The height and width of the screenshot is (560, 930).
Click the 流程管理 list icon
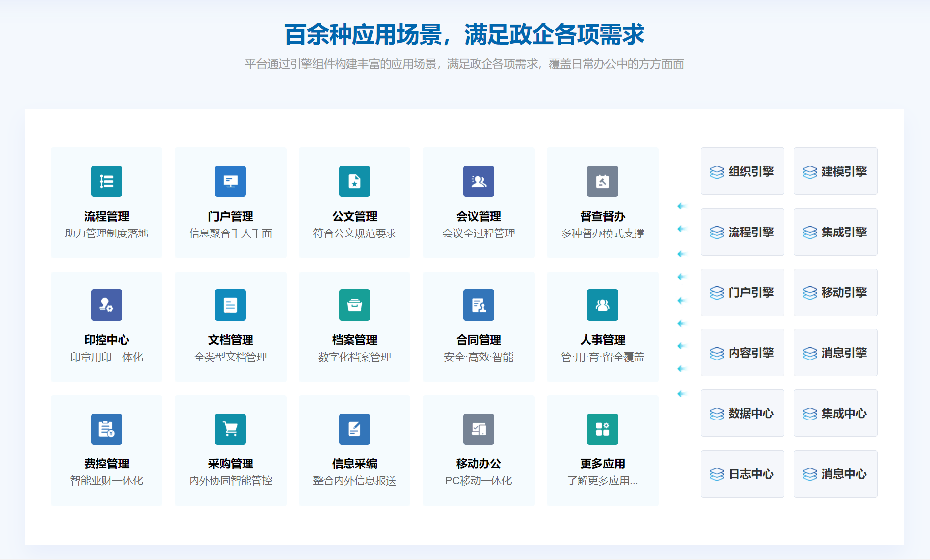click(x=106, y=181)
